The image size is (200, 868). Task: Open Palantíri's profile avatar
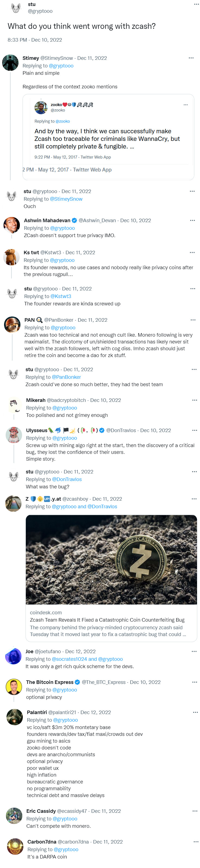pyautogui.click(x=15, y=717)
